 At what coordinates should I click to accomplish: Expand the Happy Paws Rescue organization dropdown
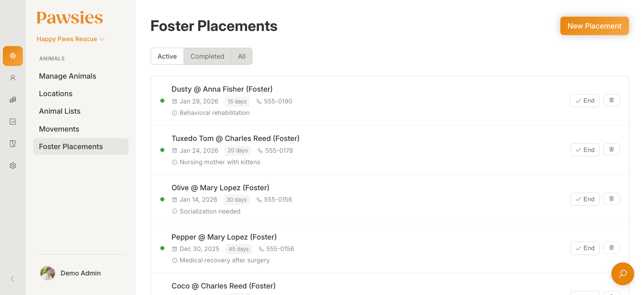point(71,39)
